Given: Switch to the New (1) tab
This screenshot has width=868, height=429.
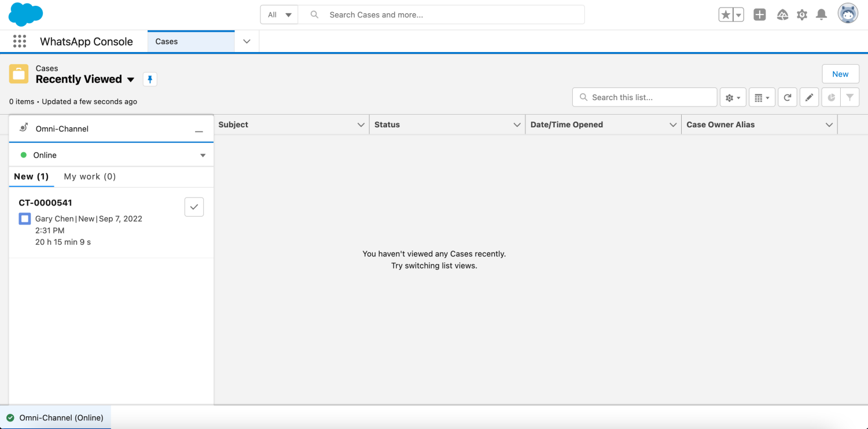Looking at the screenshot, I should [31, 177].
